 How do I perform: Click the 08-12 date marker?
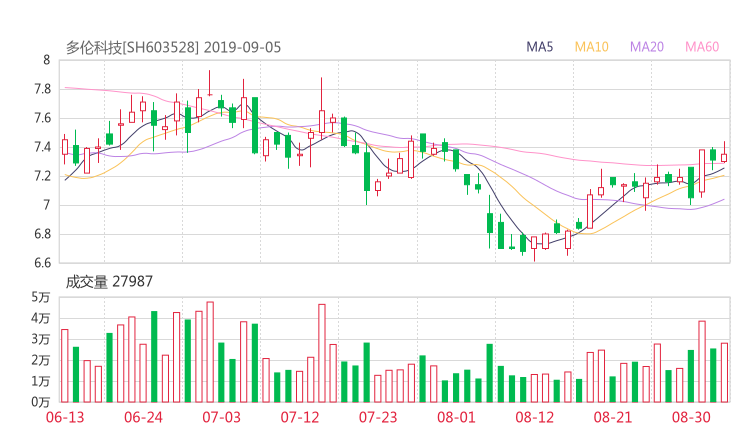[534, 416]
